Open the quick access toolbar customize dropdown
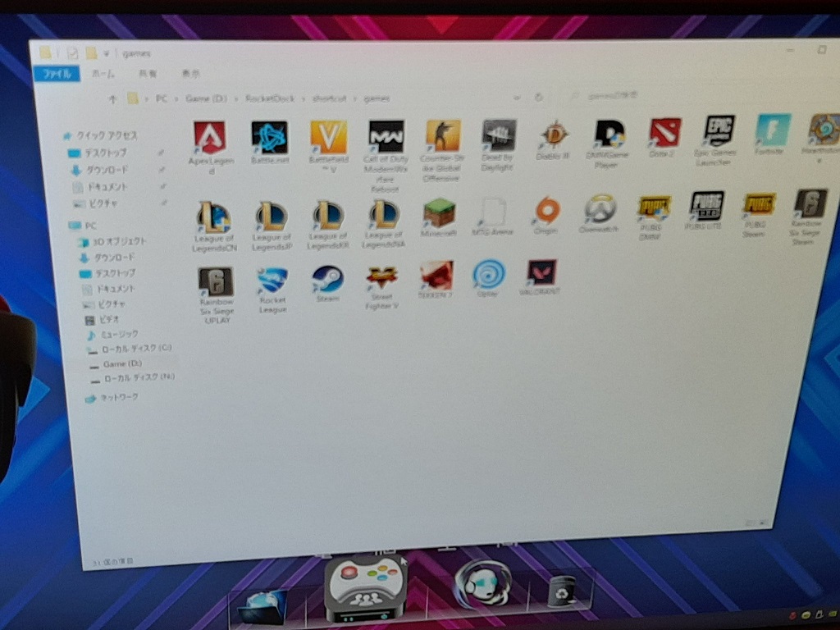This screenshot has height=630, width=840. click(107, 53)
